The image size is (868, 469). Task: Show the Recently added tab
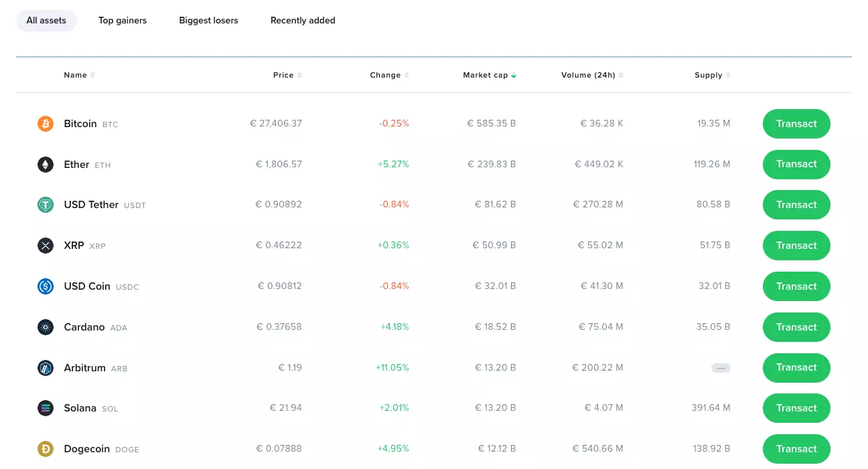pyautogui.click(x=303, y=21)
